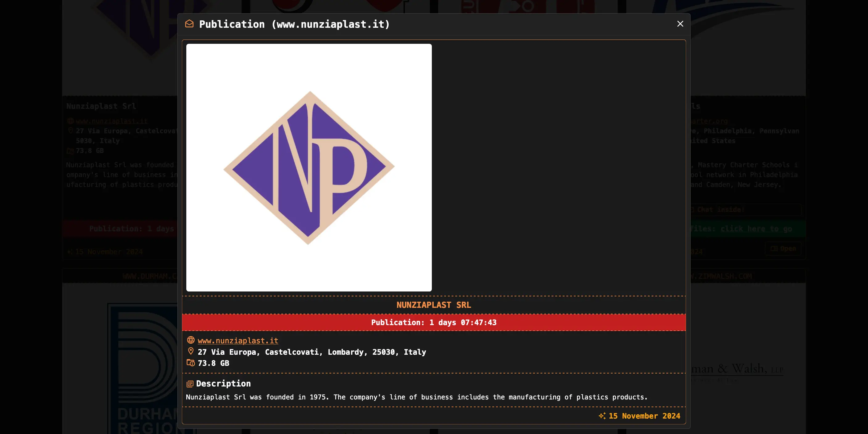Screen dimensions: 868x434
Task: Click the 15 November 2024 date in modal
Action: (644, 416)
